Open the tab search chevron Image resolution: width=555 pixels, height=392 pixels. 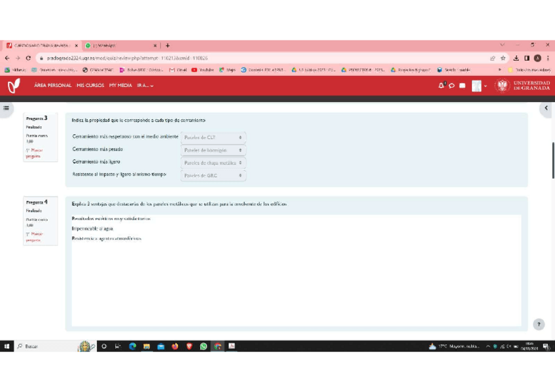pyautogui.click(x=502, y=45)
